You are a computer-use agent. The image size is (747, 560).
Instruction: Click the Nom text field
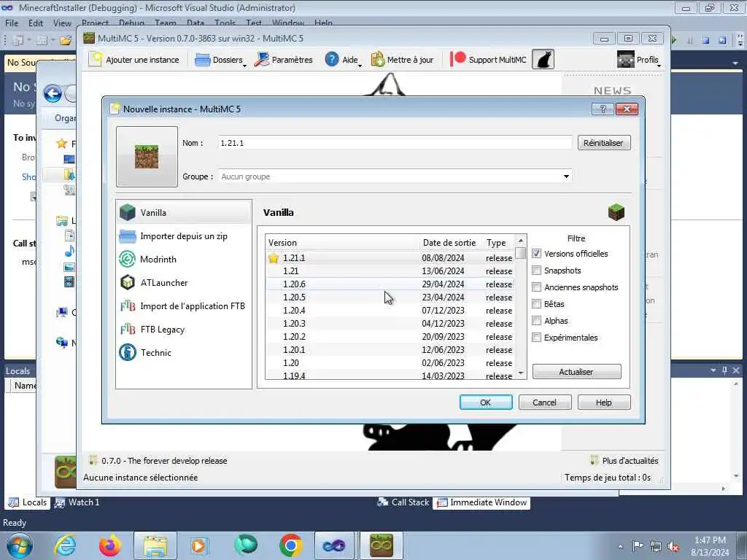pyautogui.click(x=395, y=143)
